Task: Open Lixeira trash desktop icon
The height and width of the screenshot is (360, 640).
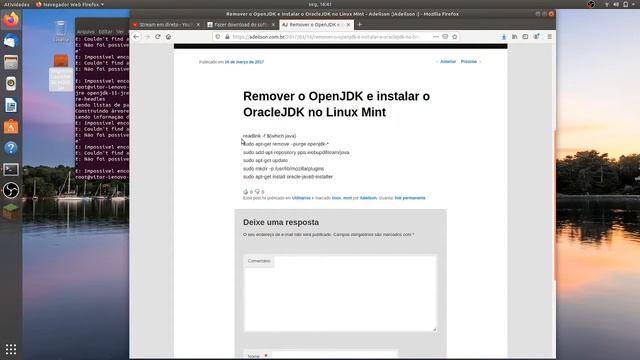Action: tap(61, 31)
